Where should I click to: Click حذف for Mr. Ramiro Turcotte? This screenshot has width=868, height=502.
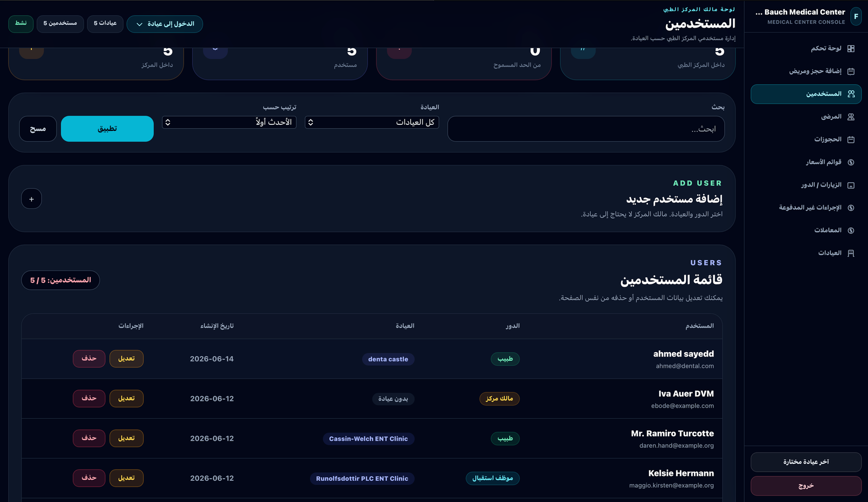[89, 438]
